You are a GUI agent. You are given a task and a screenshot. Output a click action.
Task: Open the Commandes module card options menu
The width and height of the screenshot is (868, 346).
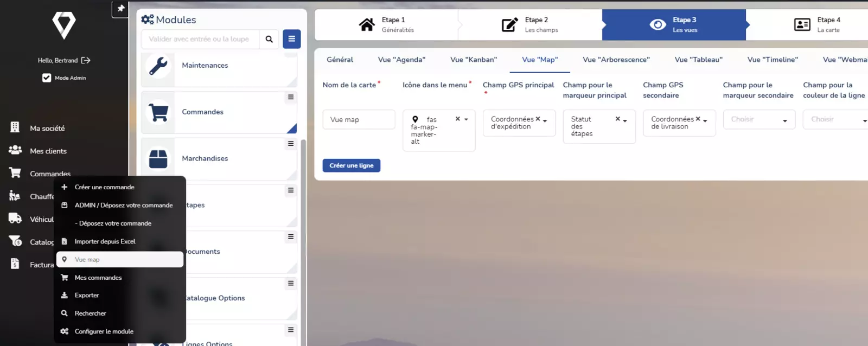291,97
